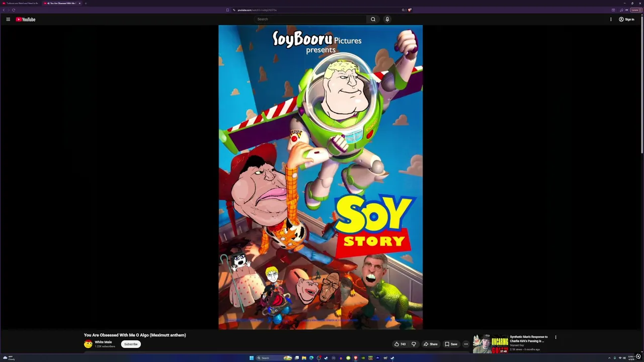
Task: Open 'Synthetic Man's Response to Charlie Kirk's' title
Action: 529,339
